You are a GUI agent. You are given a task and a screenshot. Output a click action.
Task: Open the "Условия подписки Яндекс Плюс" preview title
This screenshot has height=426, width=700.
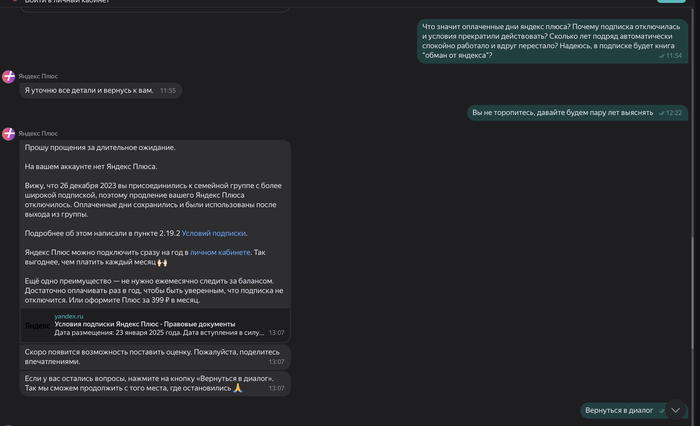pyautogui.click(x=145, y=324)
